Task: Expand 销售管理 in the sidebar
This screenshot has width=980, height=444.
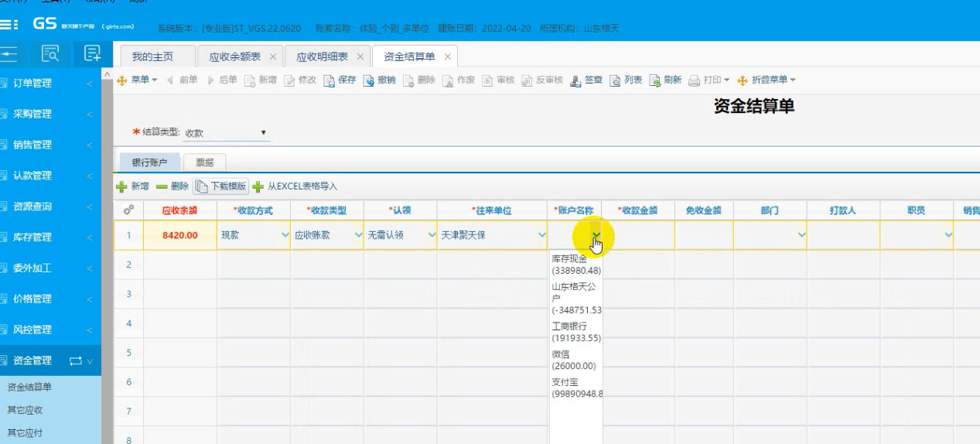Action: pyautogui.click(x=50, y=145)
